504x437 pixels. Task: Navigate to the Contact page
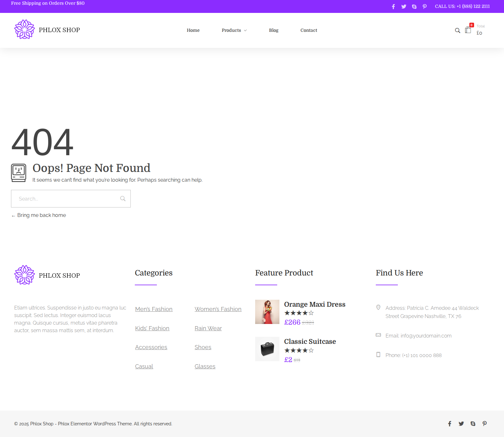[x=309, y=31]
